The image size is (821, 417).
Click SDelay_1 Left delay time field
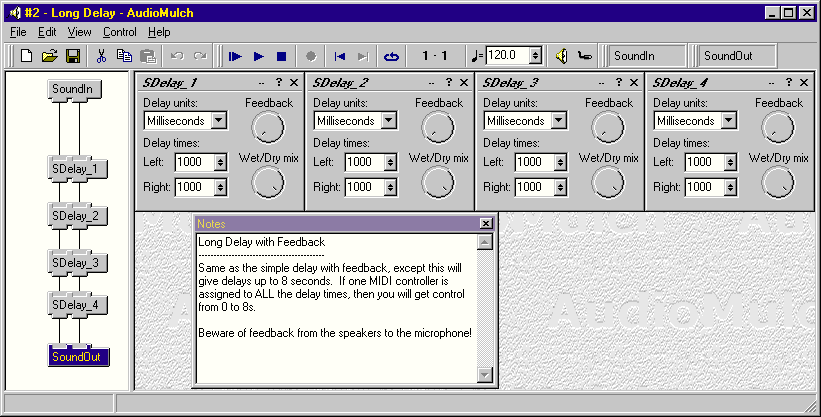[194, 162]
